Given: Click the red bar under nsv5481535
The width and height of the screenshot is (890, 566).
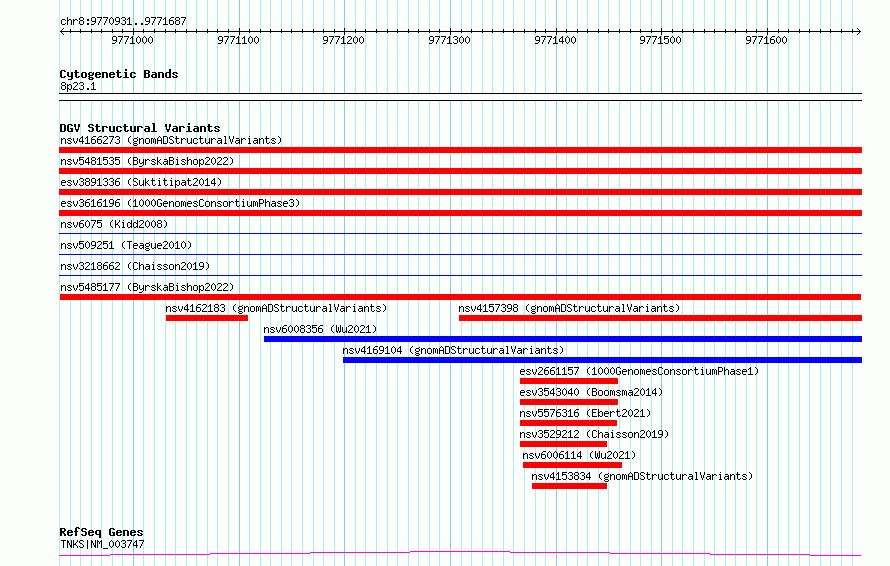Looking at the screenshot, I should [x=460, y=171].
